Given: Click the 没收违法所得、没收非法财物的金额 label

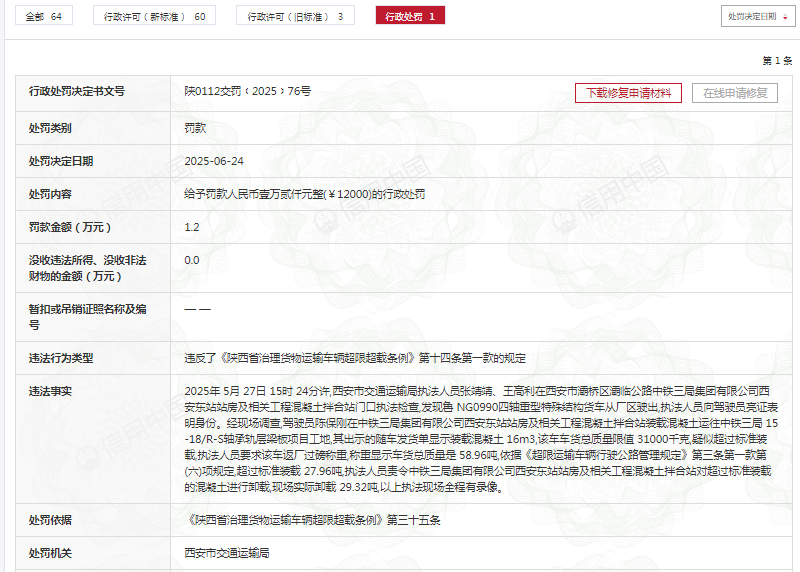Looking at the screenshot, I should pyautogui.click(x=88, y=268).
